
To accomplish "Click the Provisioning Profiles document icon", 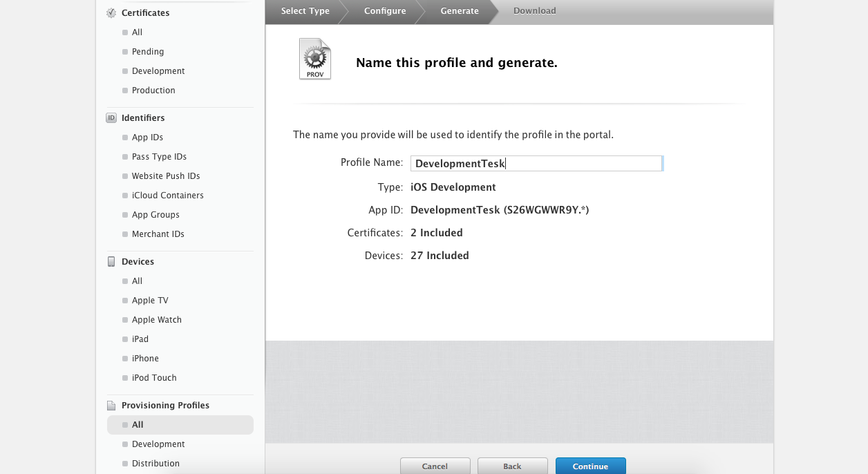I will [x=111, y=406].
